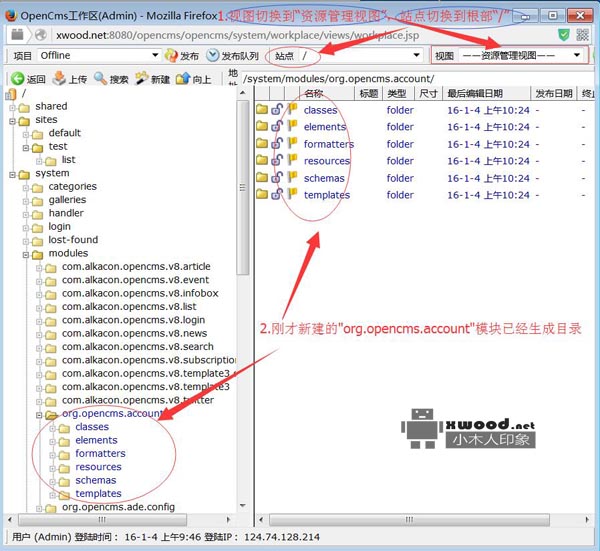Click the Upload (上传) toolbar icon
600x551 pixels.
[59, 78]
